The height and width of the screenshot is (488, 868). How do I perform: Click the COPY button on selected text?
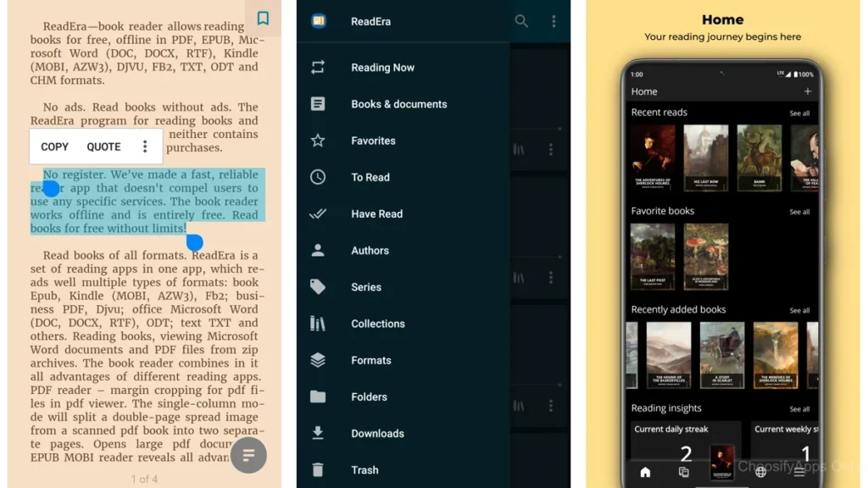click(53, 146)
